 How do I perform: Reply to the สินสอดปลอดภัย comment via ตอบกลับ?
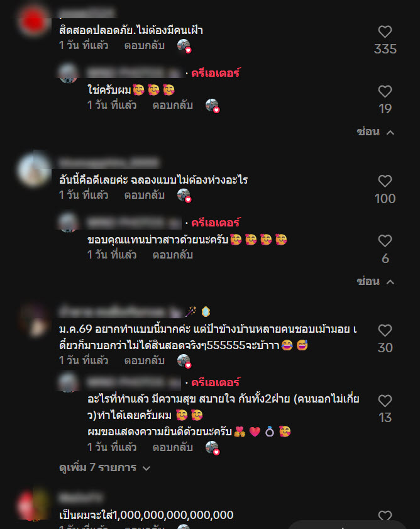(145, 45)
